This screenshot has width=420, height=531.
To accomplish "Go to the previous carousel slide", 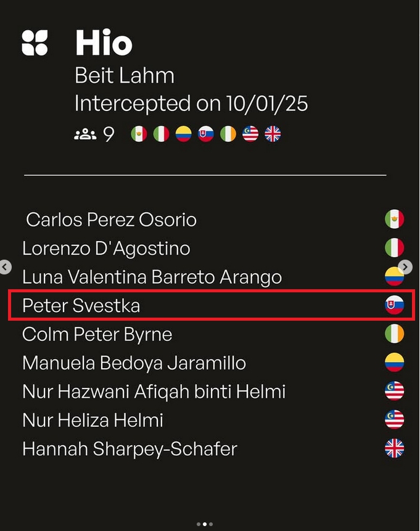I will [x=6, y=267].
